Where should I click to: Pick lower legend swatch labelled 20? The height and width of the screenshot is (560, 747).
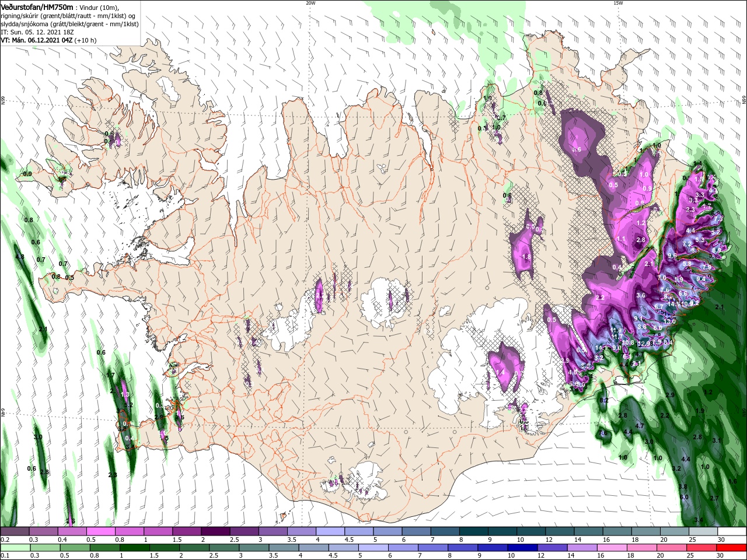[x=672, y=548]
